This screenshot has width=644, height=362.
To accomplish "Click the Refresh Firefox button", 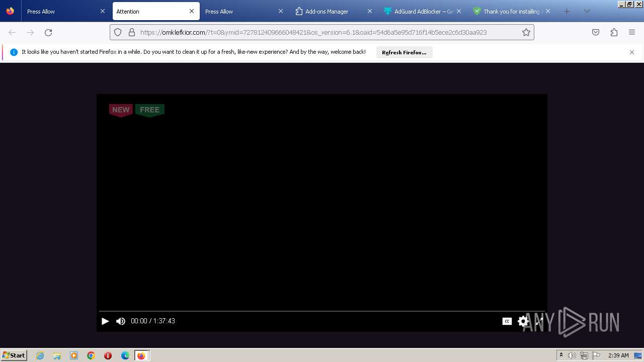I will [x=404, y=52].
